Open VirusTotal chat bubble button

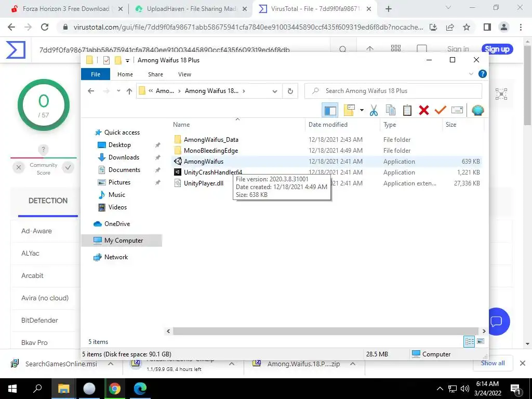click(x=497, y=321)
